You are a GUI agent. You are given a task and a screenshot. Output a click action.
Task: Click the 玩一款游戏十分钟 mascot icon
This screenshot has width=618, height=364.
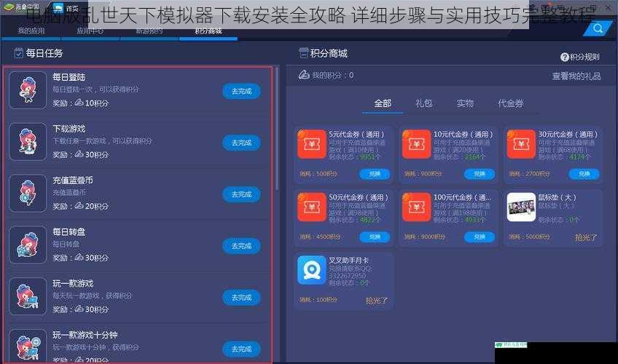coord(28,345)
